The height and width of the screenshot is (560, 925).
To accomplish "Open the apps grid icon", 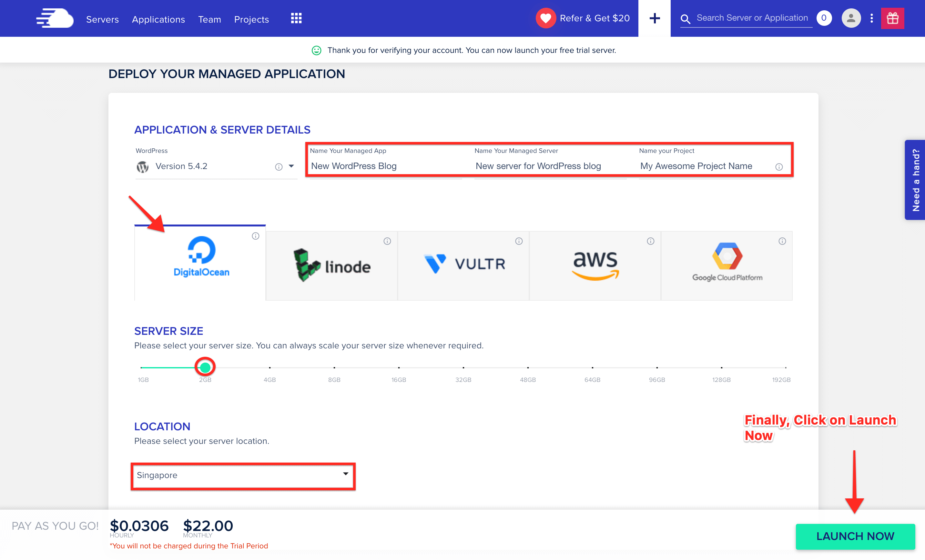I will 296,18.
